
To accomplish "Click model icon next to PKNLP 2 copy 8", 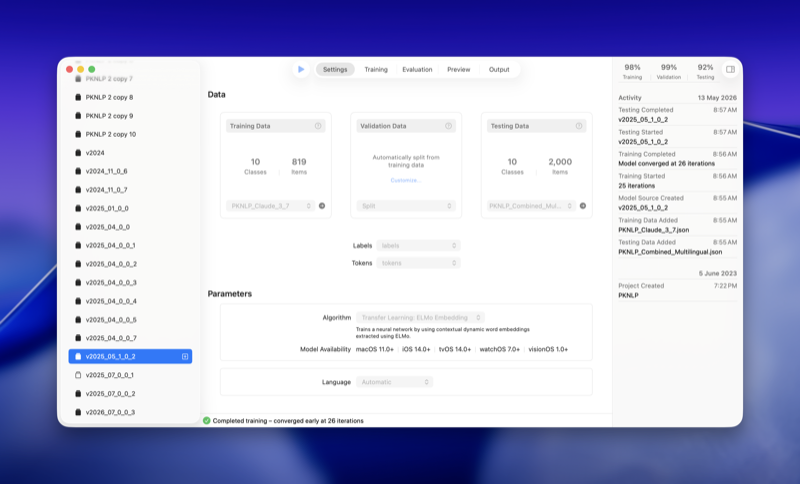I will click(x=78, y=97).
